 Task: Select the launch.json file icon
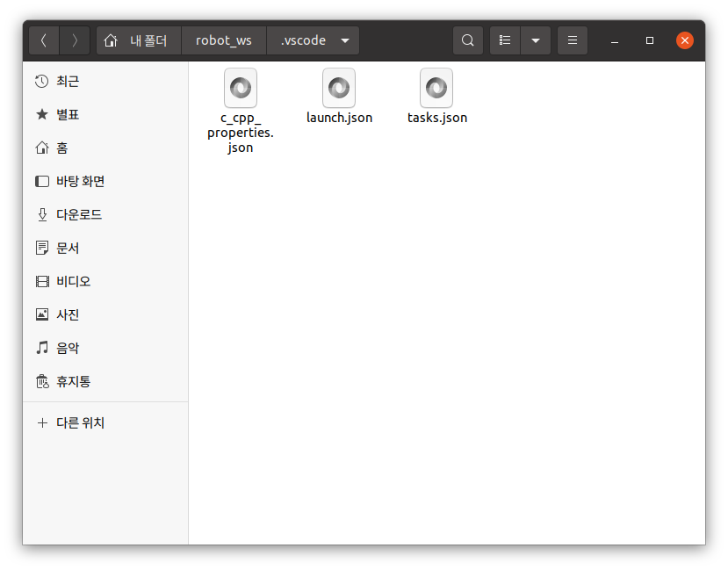pyautogui.click(x=339, y=88)
